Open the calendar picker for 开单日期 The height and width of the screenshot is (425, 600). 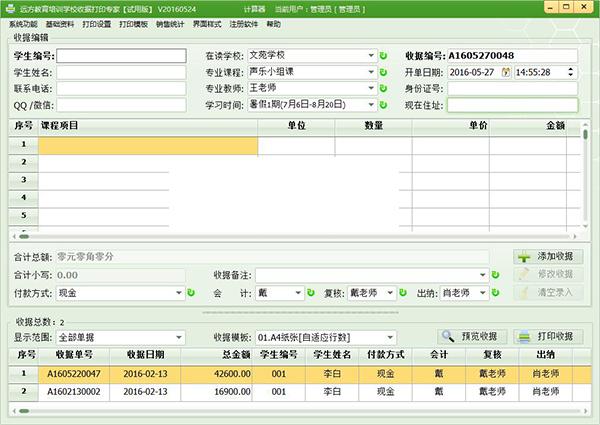point(506,72)
